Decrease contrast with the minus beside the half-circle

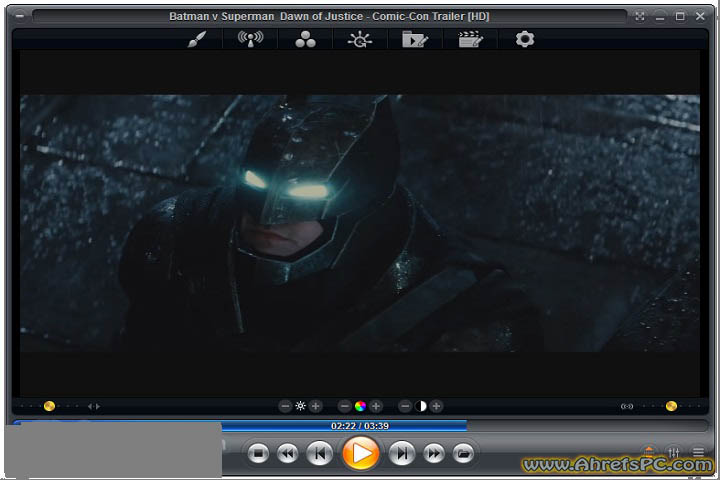(405, 406)
